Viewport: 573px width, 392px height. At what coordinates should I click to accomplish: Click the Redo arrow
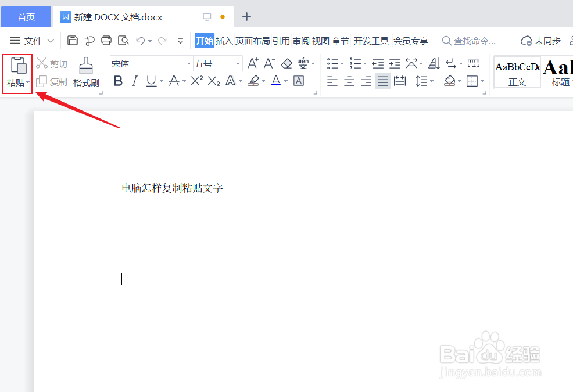coord(162,41)
